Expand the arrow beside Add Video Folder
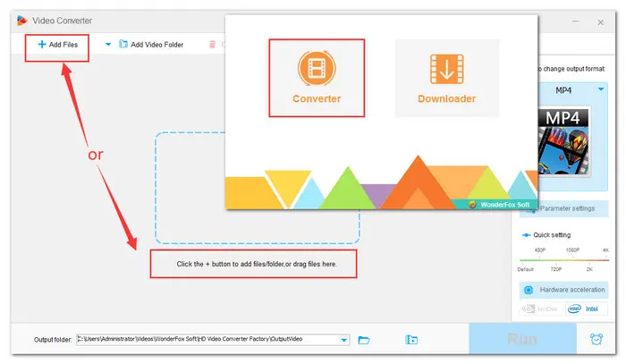The width and height of the screenshot is (626, 364). pos(108,44)
